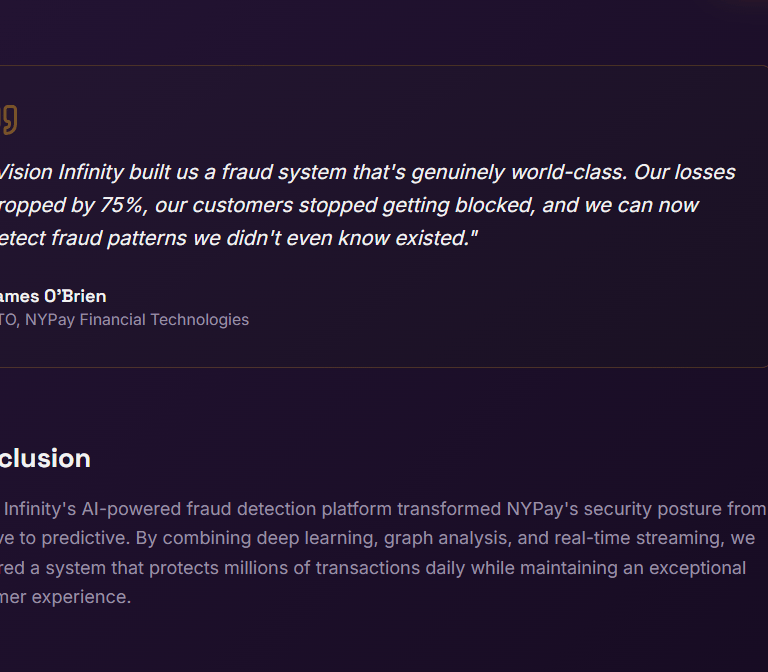
Task: Click "NYPay Financial Technologies" under the author name
Action: [137, 320]
